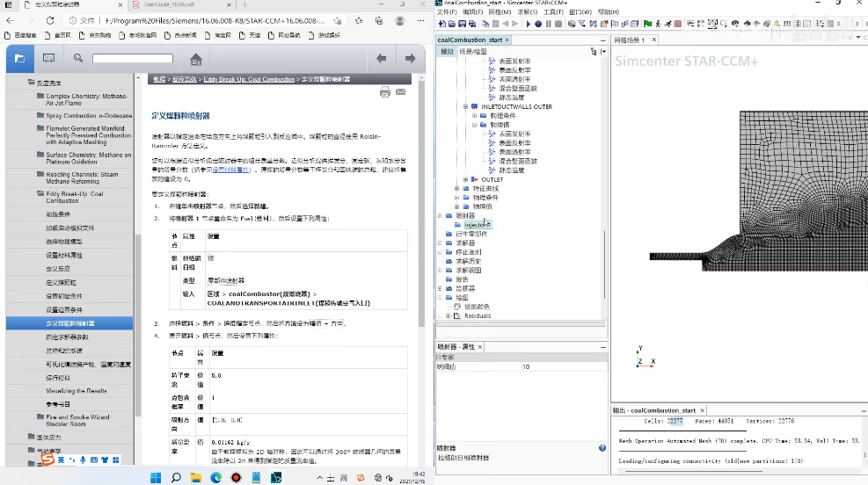
Task: Open the Microsoft Edge taskbar icon
Action: point(215,477)
